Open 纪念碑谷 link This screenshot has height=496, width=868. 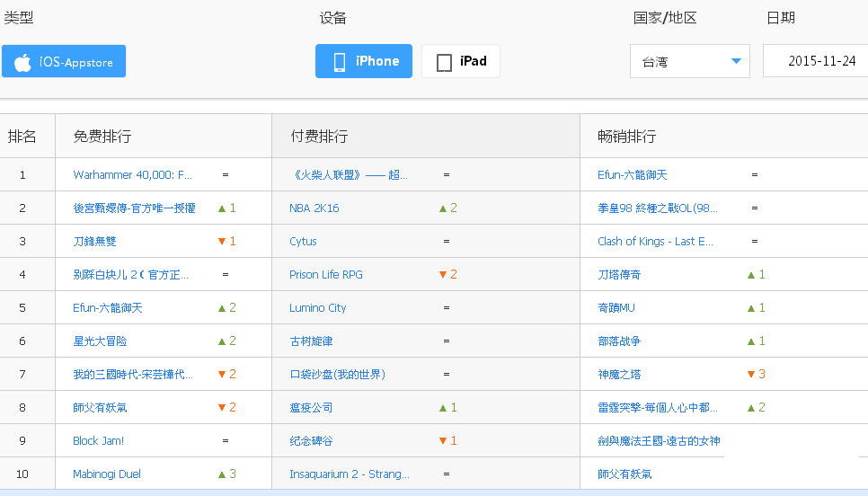tap(311, 440)
